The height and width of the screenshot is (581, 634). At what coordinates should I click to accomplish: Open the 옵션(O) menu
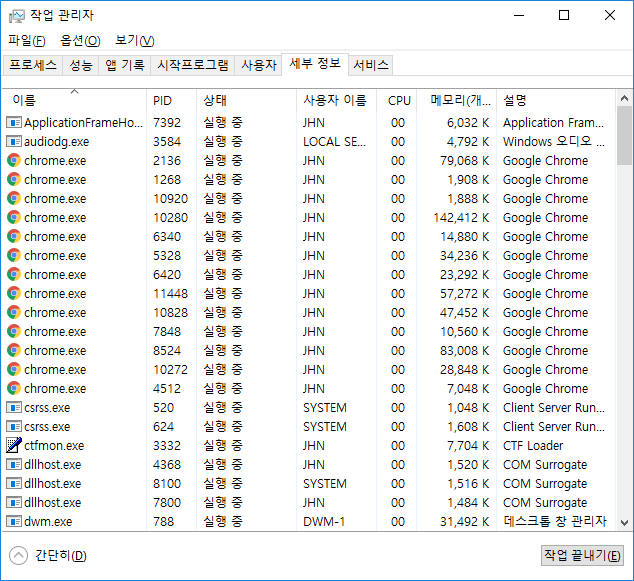click(x=80, y=40)
